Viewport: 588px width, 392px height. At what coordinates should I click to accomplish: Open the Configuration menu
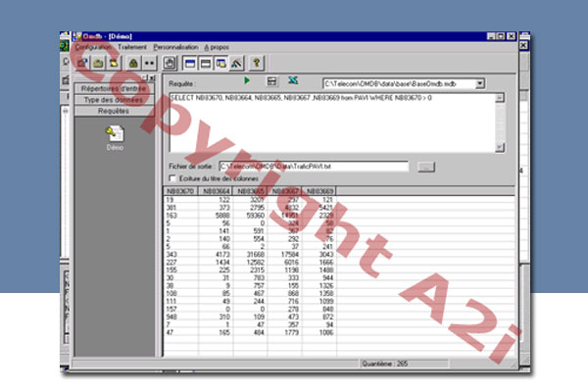93,46
